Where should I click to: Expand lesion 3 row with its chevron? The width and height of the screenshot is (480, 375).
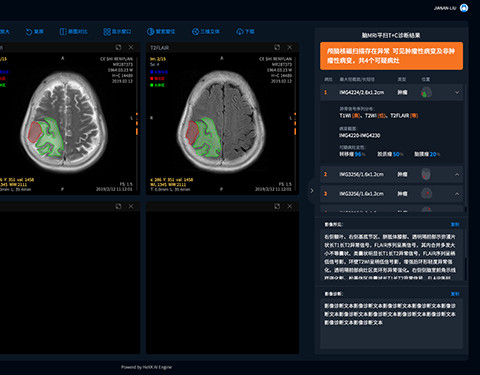click(457, 194)
